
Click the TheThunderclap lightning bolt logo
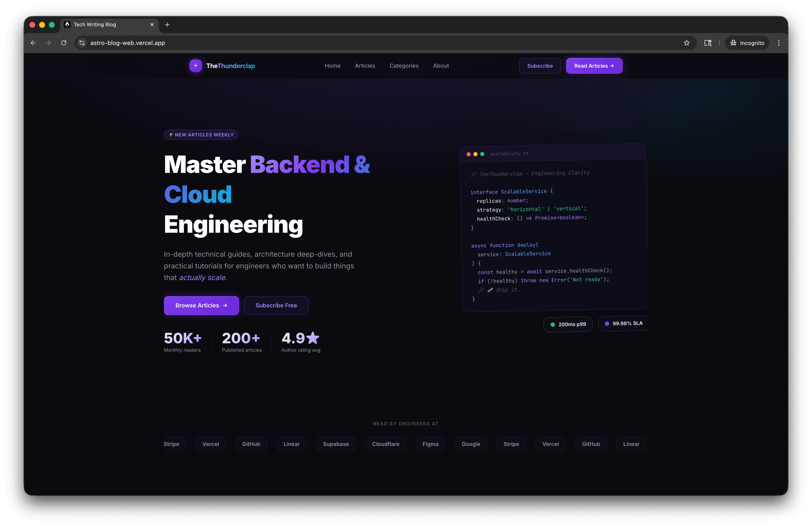pos(196,65)
